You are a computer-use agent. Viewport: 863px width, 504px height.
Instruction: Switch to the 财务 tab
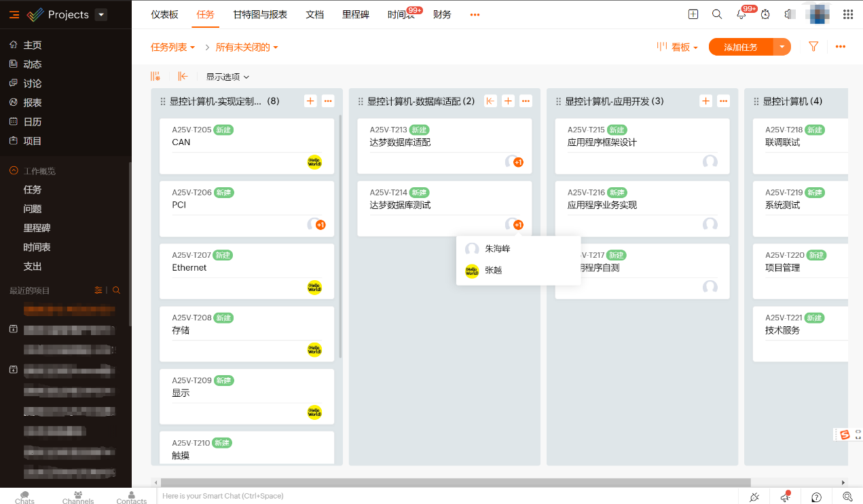click(442, 14)
